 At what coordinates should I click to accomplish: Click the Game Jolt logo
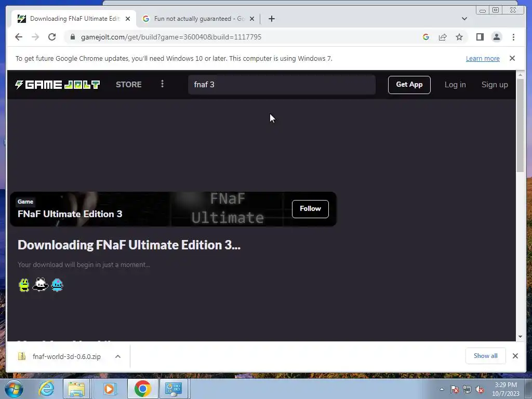(57, 85)
